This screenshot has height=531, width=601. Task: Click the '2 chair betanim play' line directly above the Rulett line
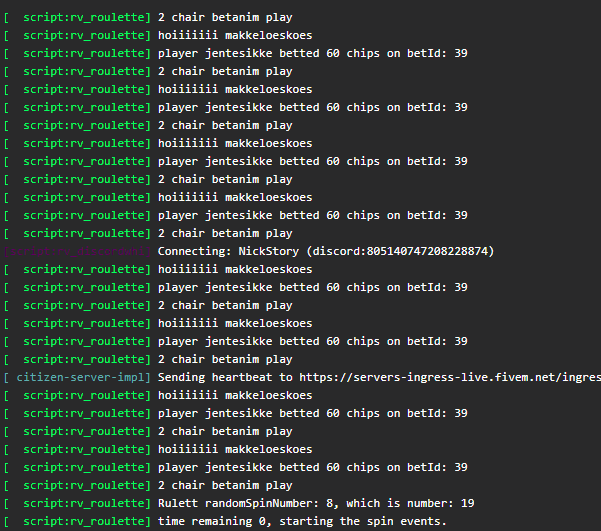pyautogui.click(x=225, y=485)
